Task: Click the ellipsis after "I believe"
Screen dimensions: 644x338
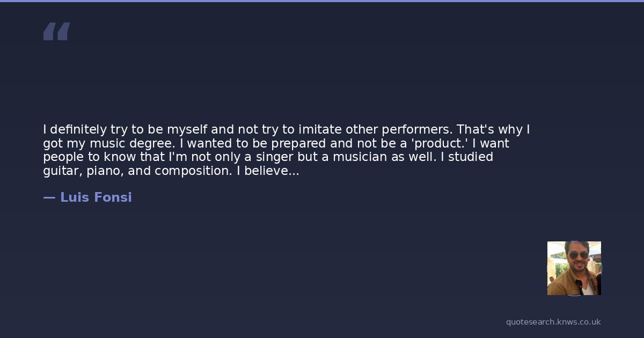Action: 294,171
